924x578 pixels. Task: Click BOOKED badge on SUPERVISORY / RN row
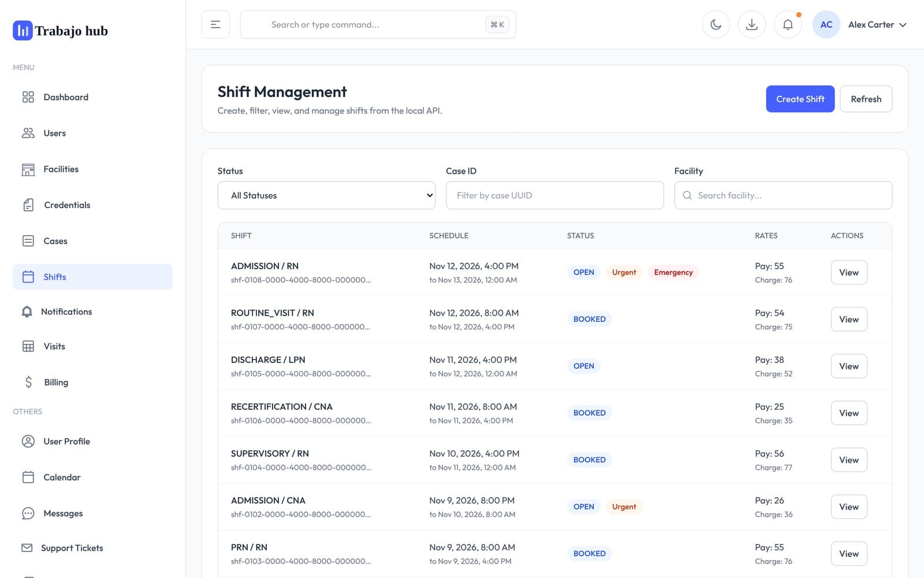590,460
